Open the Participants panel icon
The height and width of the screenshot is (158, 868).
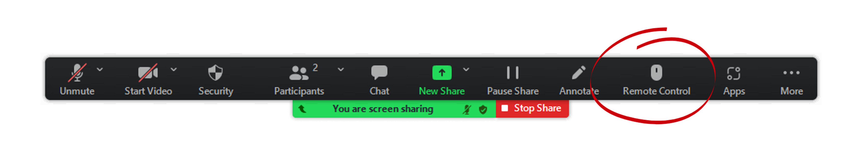coord(299,73)
